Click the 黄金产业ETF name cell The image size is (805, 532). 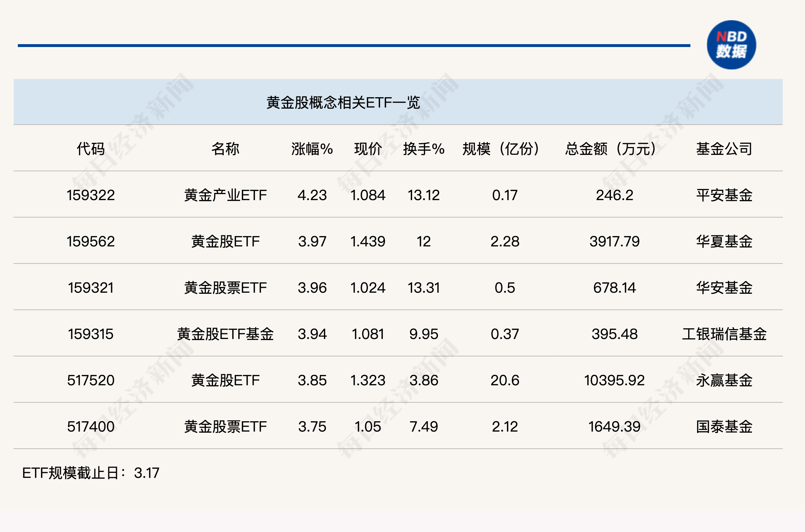(225, 195)
